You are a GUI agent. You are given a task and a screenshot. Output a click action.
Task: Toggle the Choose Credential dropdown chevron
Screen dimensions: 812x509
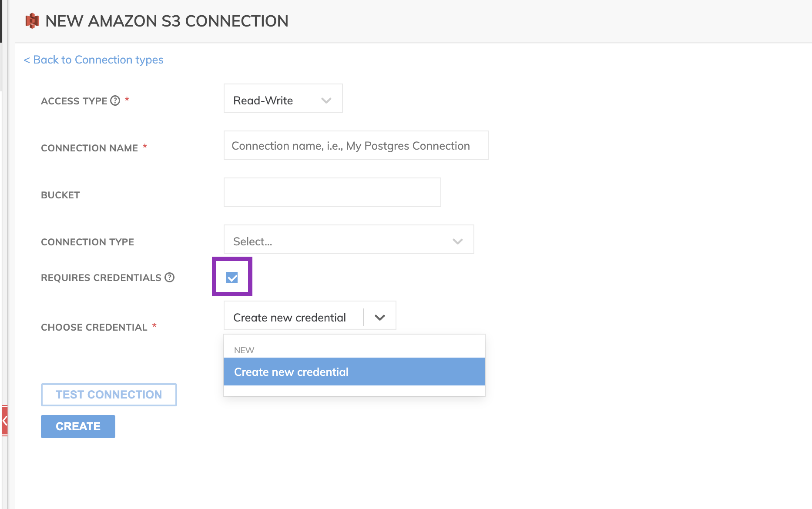[x=380, y=318]
